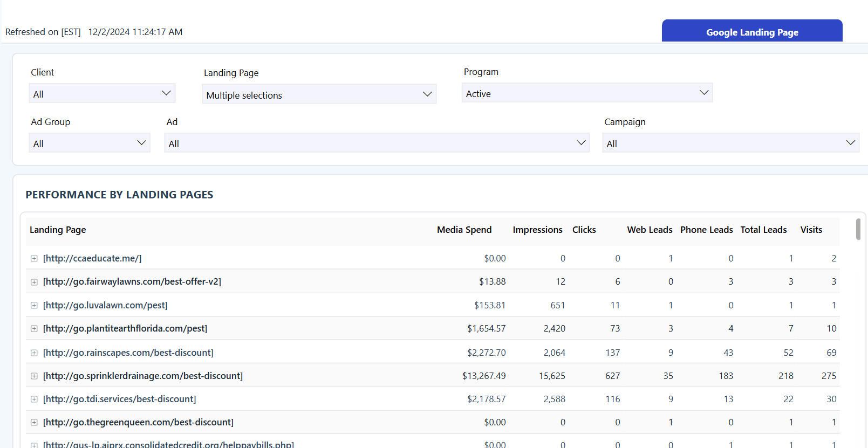Screen dimensions: 868x448
Task: Expand the go.sprinklerdrainage.com row plus icon
Action: (x=34, y=376)
